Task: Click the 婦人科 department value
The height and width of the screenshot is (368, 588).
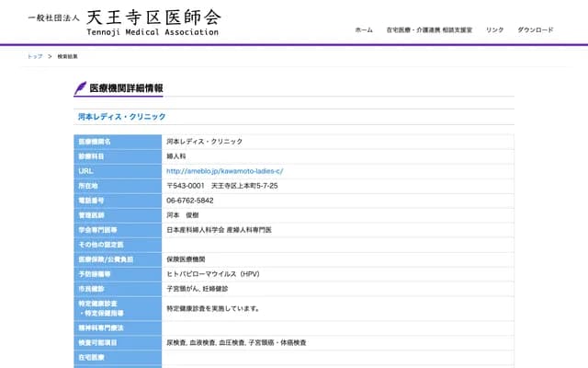Action: click(x=176, y=156)
